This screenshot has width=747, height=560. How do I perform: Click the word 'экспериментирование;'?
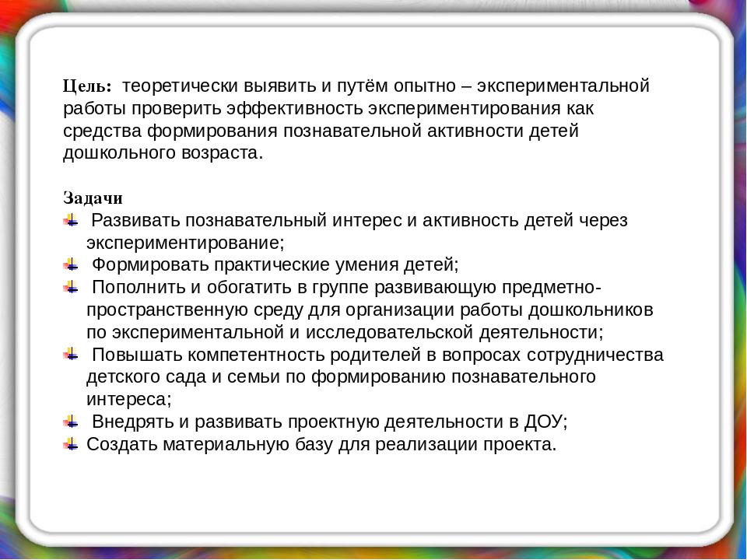(x=185, y=243)
